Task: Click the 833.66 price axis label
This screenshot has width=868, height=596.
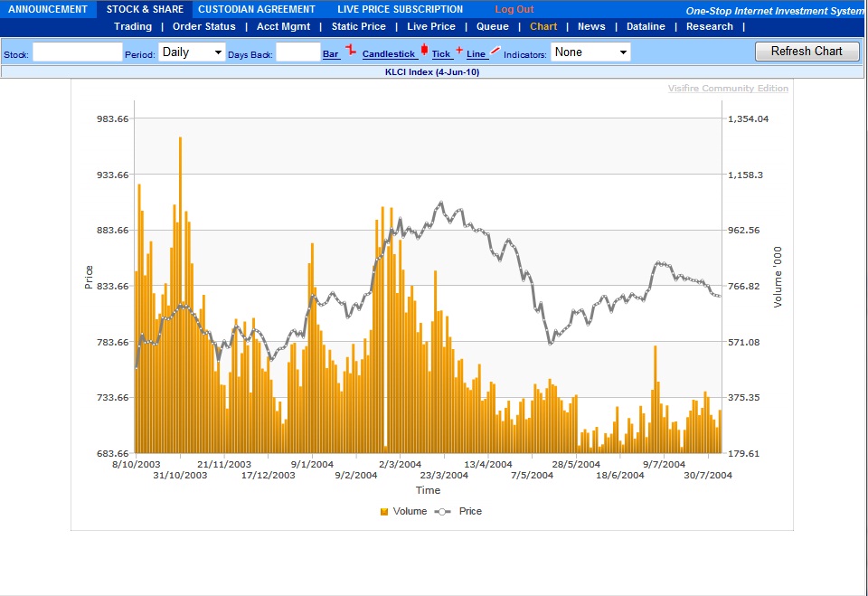Action: click(113, 287)
